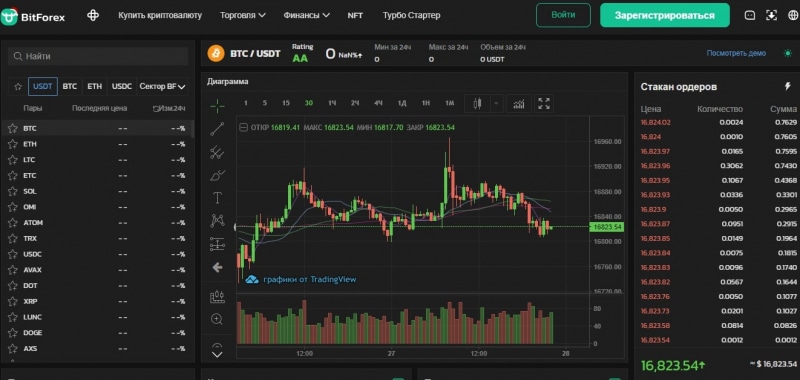Select the pitchfork drawing tool
Image resolution: width=800 pixels, height=380 pixels.
tap(217, 152)
